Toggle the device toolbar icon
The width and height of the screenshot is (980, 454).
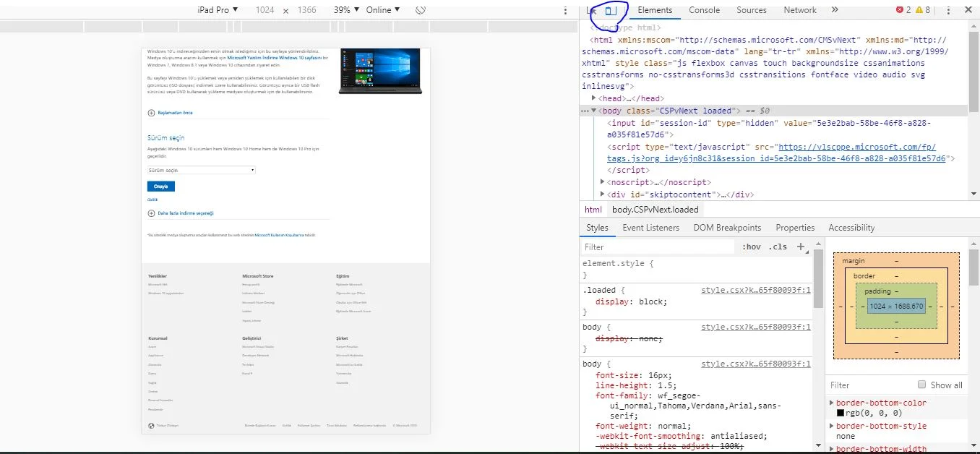[x=611, y=10]
